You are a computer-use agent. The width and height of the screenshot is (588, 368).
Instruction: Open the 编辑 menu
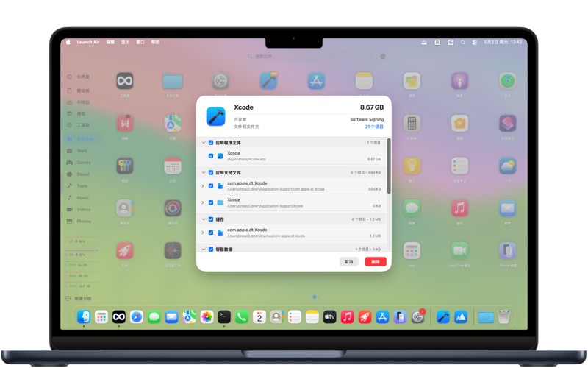110,42
